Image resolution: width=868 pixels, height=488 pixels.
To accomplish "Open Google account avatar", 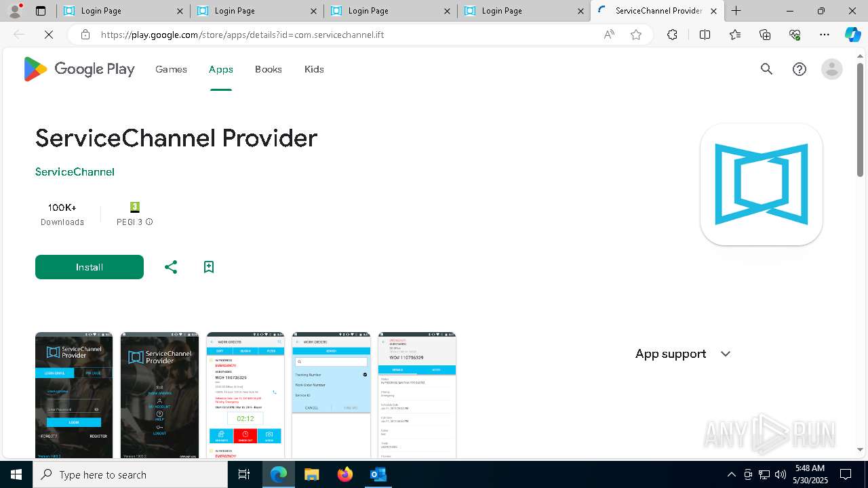I will pos(831,69).
